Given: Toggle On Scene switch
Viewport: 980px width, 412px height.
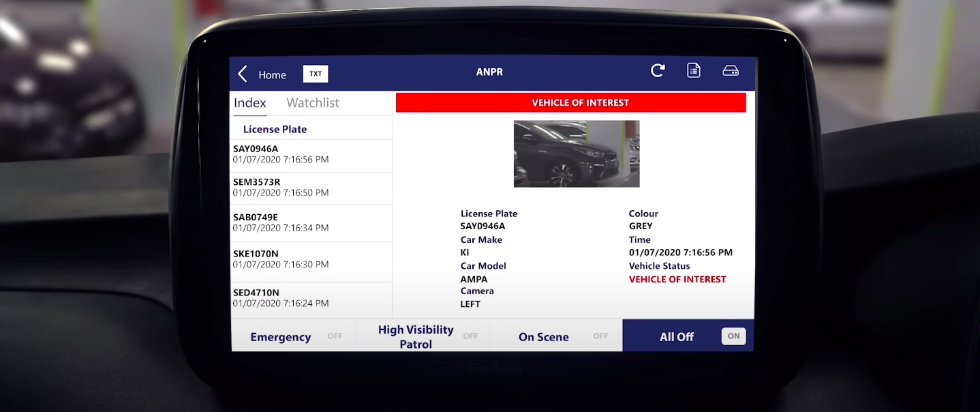Looking at the screenshot, I should click(x=600, y=336).
